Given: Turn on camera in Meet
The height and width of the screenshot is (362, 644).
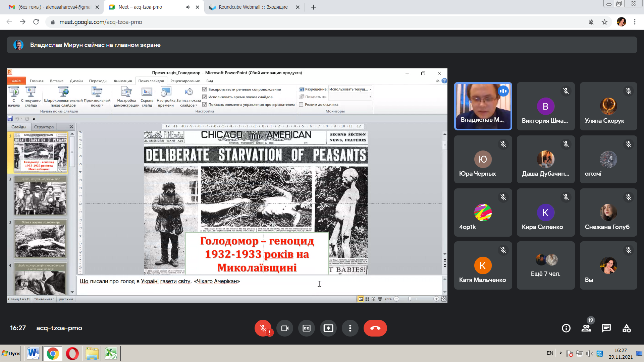Looking at the screenshot, I should [285, 328].
